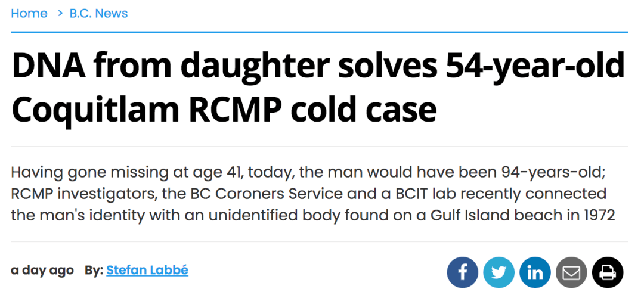Share the article on Facebook
The height and width of the screenshot is (292, 644).
(463, 273)
